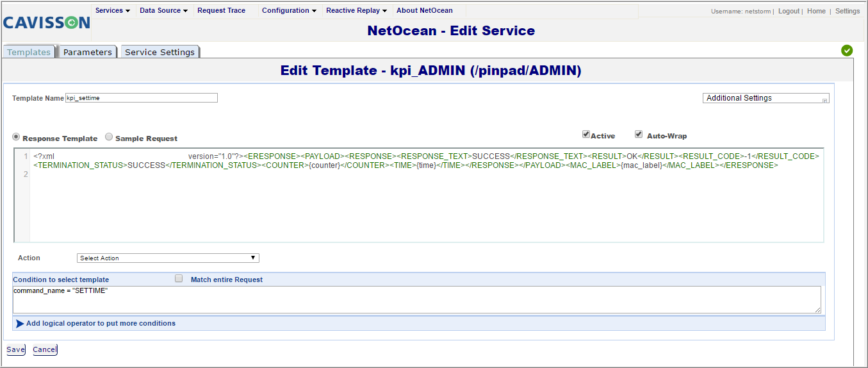Open the Request Trace menu item

222,11
